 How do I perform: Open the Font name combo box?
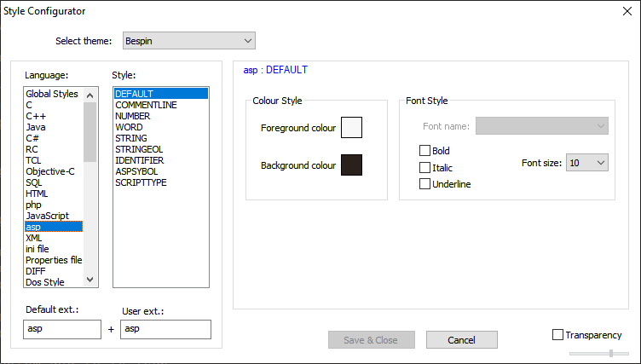point(541,126)
